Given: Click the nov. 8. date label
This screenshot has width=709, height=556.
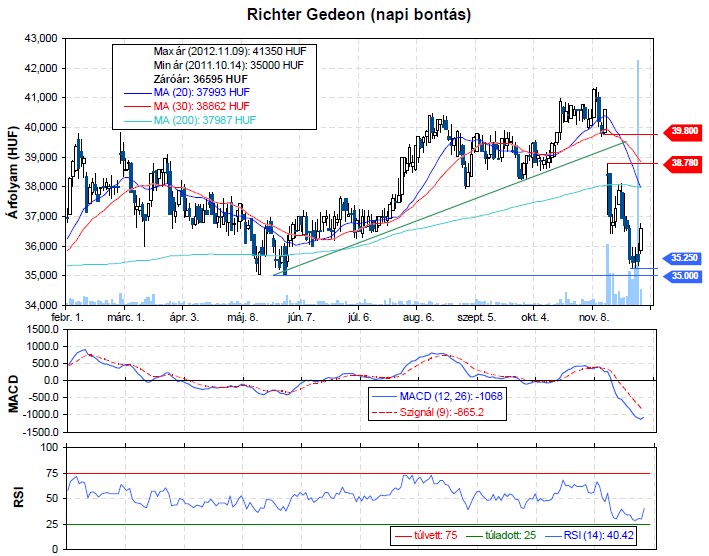Looking at the screenshot, I should [x=594, y=317].
